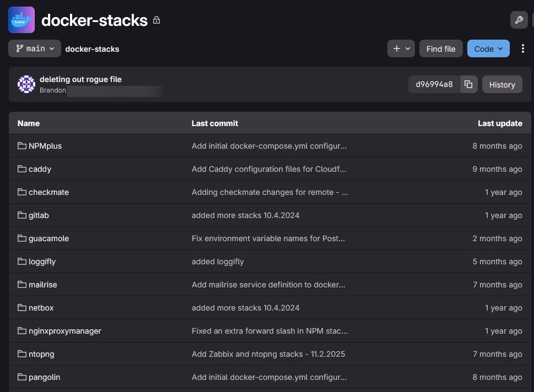Viewport: 534px width, 392px height.
Task: Click the nginxproxymanager folder icon
Action: (22, 331)
